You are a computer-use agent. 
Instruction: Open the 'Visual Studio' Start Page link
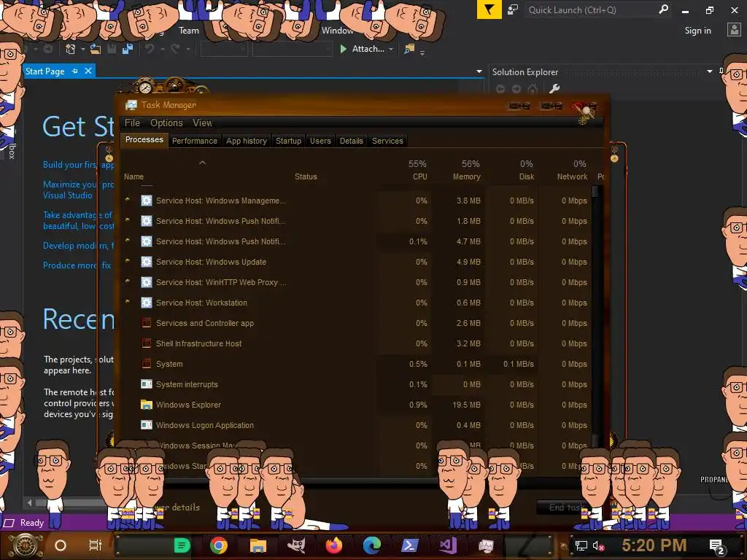click(68, 195)
